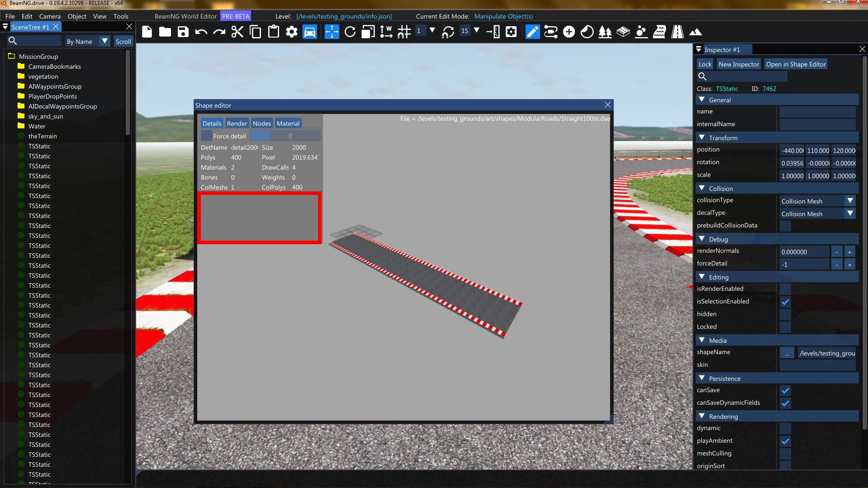Click the Lock button in Inspector

pyautogui.click(x=705, y=64)
